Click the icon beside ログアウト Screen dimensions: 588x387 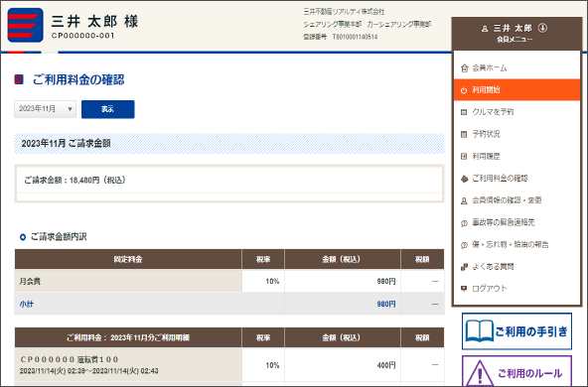pyautogui.click(x=464, y=289)
